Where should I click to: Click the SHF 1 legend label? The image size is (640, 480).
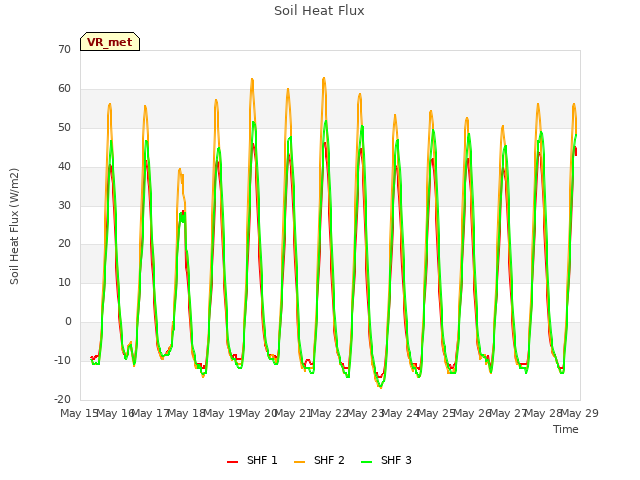(x=262, y=460)
